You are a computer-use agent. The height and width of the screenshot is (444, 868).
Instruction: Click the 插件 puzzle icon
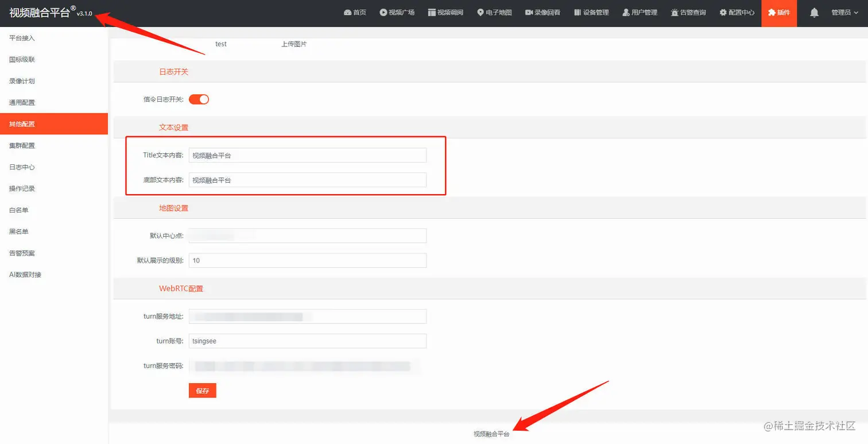(x=772, y=13)
